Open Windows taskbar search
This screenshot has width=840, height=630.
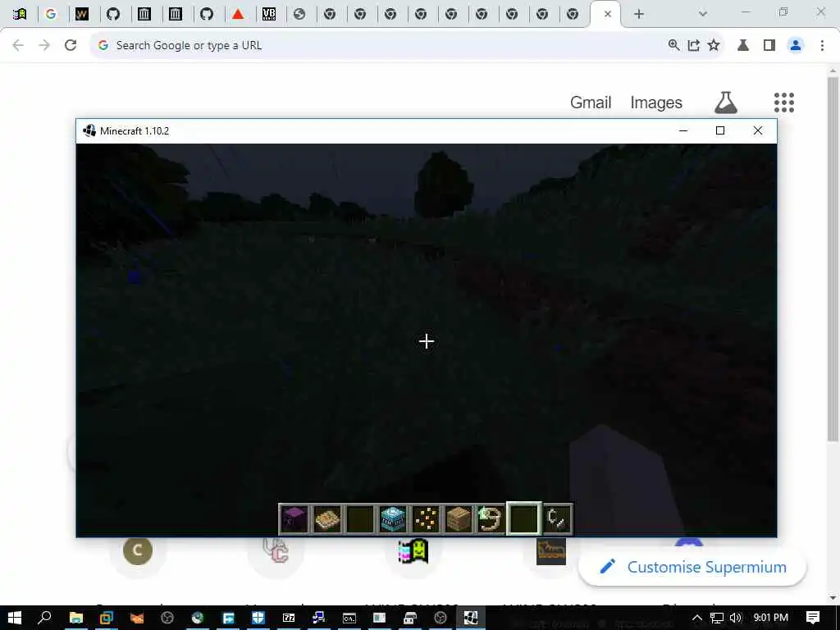(x=45, y=618)
